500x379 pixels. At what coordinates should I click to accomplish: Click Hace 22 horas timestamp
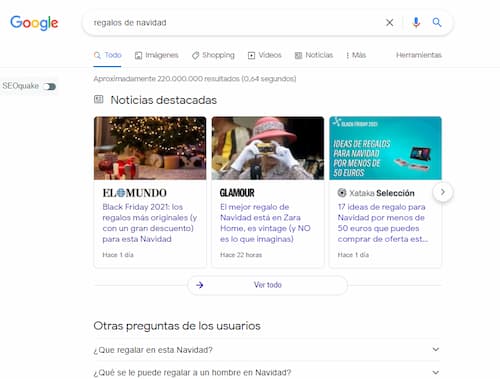point(241,255)
